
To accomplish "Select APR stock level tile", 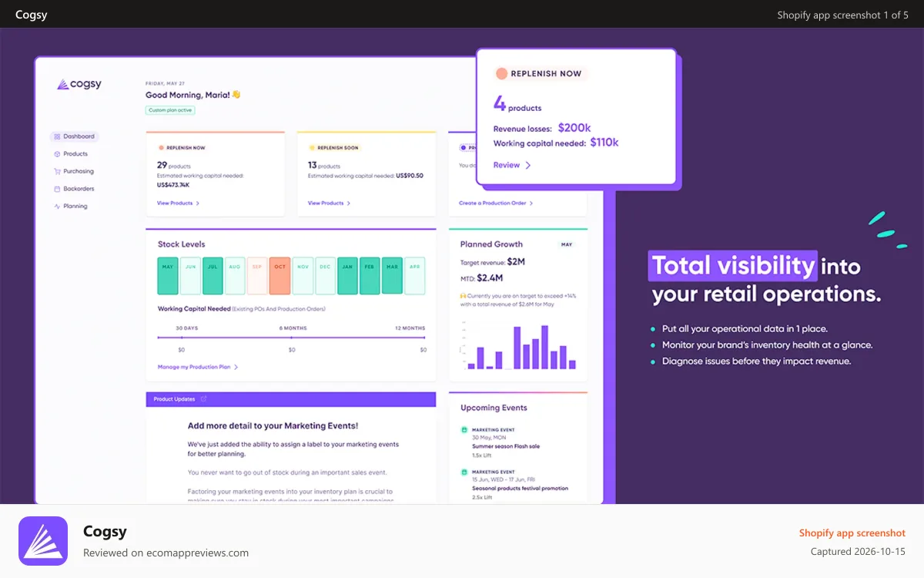I will click(x=415, y=276).
